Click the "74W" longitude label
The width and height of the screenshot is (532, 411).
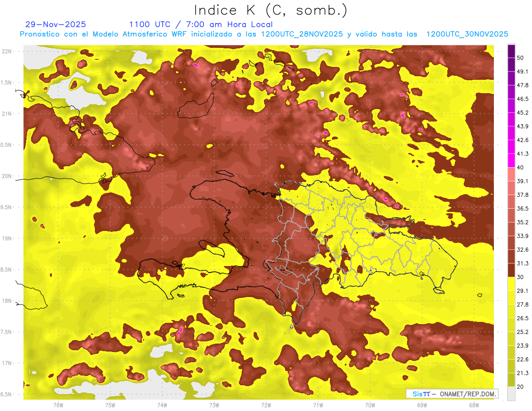click(162, 405)
